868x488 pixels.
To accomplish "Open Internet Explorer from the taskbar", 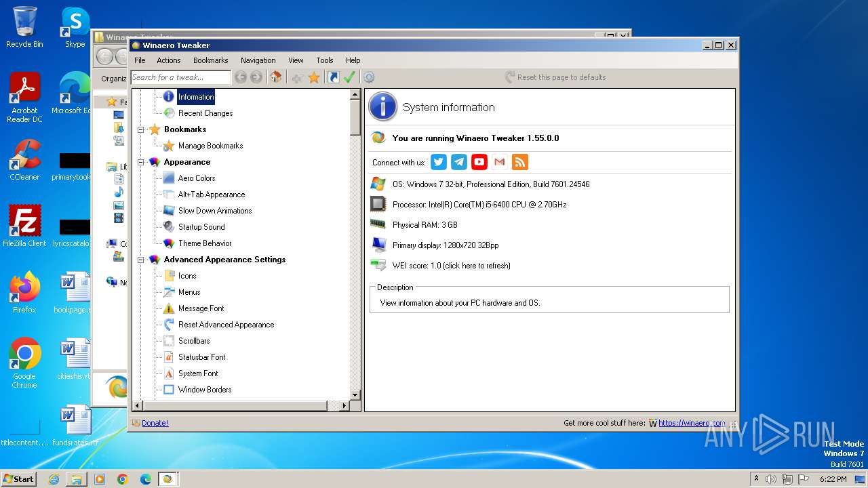I will click(x=54, y=479).
